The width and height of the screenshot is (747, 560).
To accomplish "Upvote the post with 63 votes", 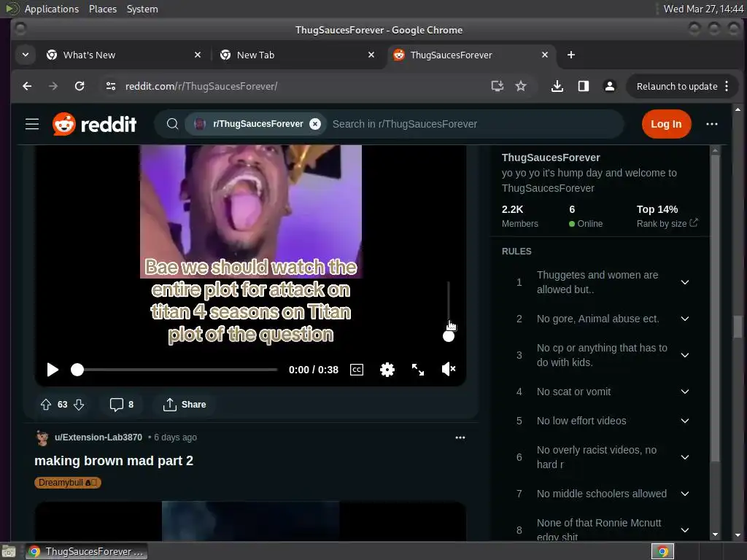I will coord(46,404).
